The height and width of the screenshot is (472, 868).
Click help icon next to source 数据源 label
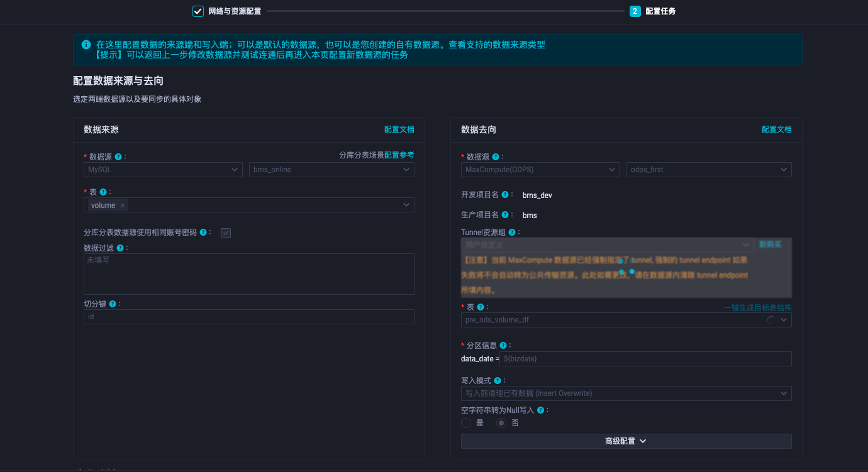118,157
